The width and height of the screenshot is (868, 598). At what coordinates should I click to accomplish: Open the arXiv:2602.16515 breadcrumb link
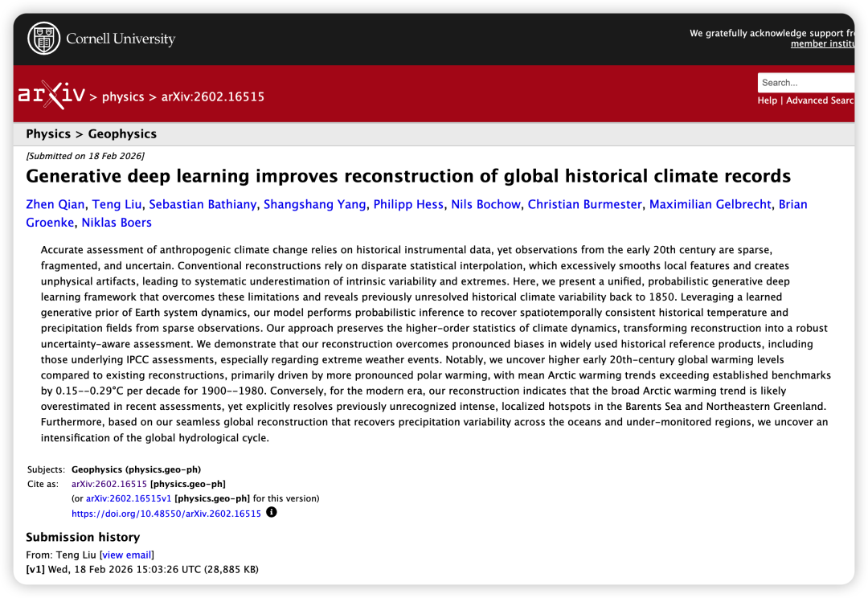[213, 96]
